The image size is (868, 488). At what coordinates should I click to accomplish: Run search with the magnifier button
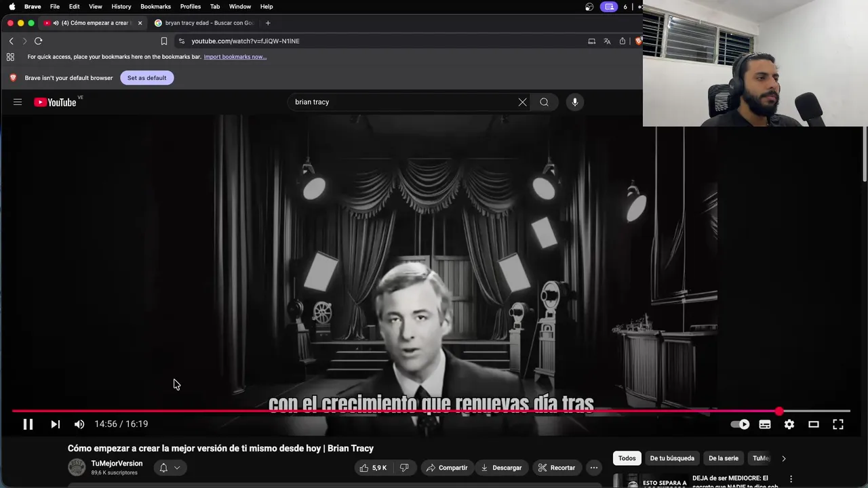545,102
